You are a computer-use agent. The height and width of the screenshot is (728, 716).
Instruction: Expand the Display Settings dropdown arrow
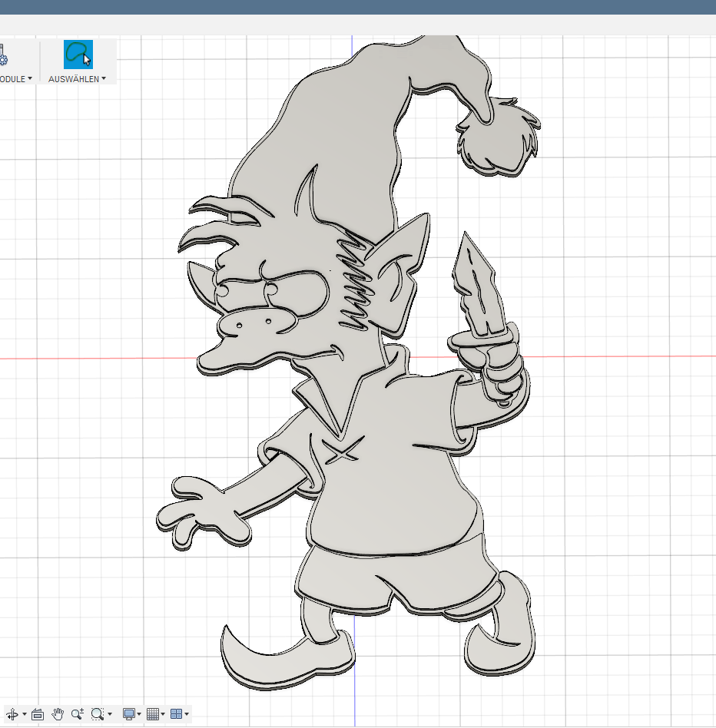click(139, 714)
